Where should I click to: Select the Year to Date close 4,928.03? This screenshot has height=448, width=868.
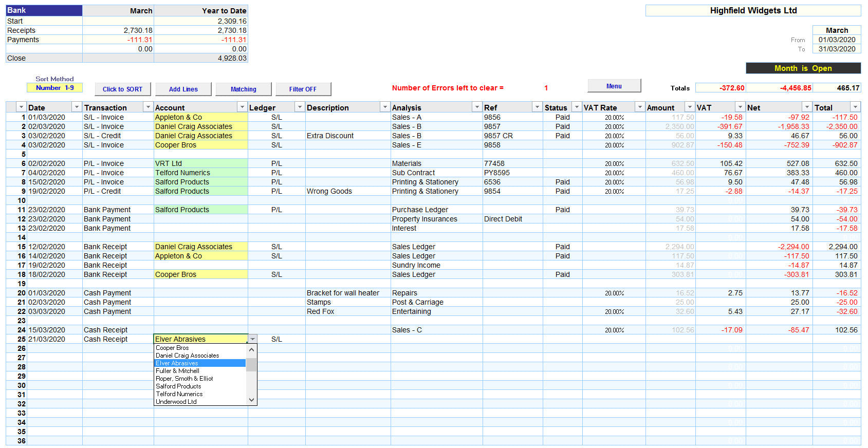pos(201,58)
